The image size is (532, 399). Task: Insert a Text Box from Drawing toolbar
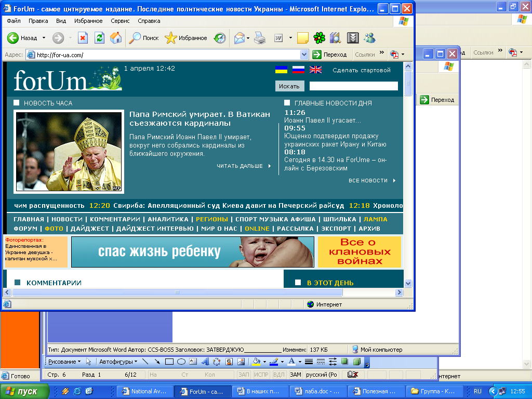point(193,362)
